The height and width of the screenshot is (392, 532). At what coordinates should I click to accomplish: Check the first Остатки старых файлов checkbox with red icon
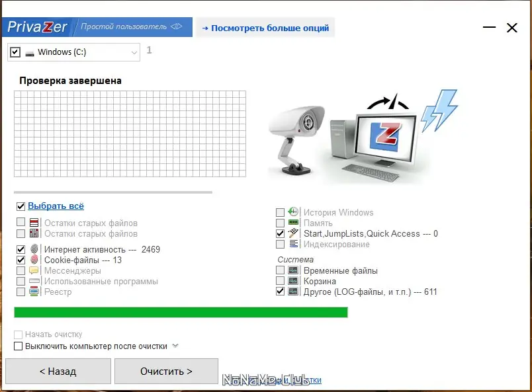[21, 221]
